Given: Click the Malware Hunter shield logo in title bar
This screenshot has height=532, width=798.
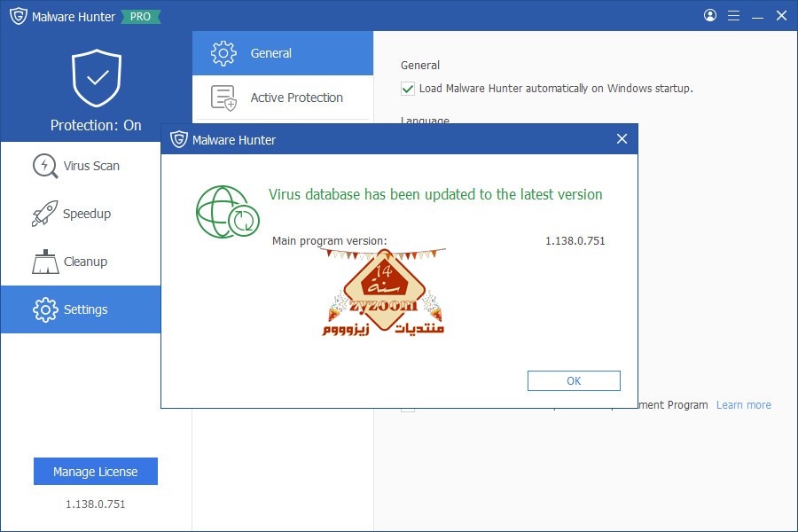Looking at the screenshot, I should 19,16.
